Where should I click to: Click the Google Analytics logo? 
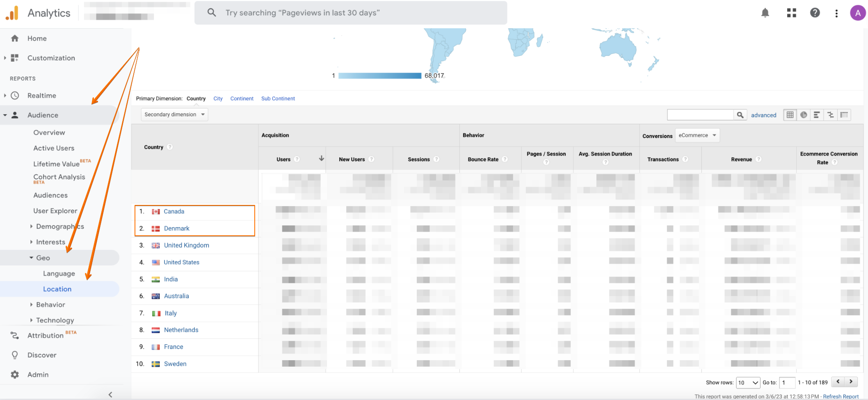pos(12,13)
